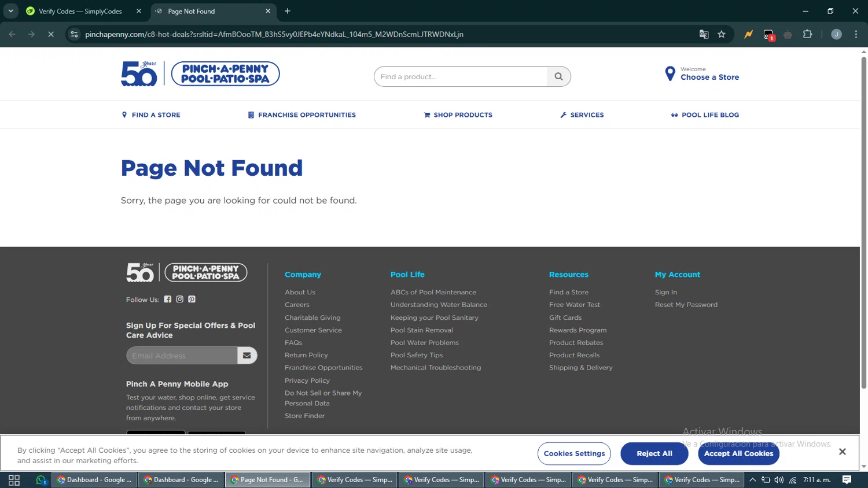Viewport: 868px width, 488px height.
Task: Open the Choose a Store location pin
Action: (670, 73)
